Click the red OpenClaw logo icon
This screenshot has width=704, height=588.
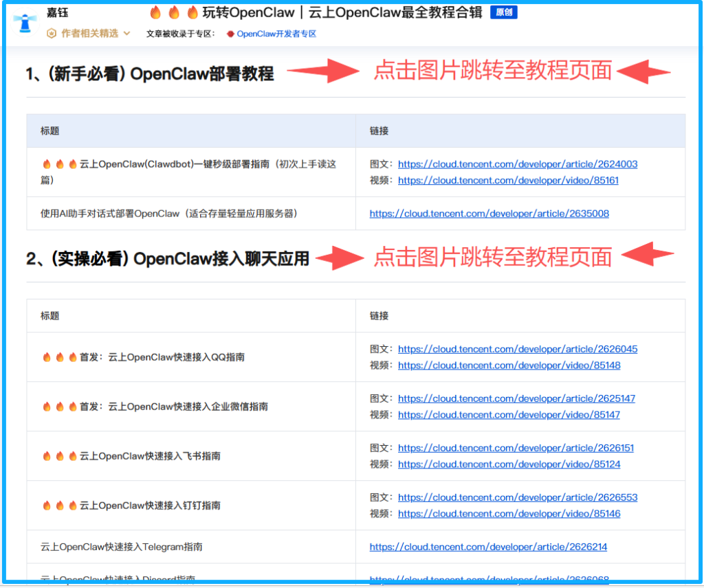coord(230,34)
